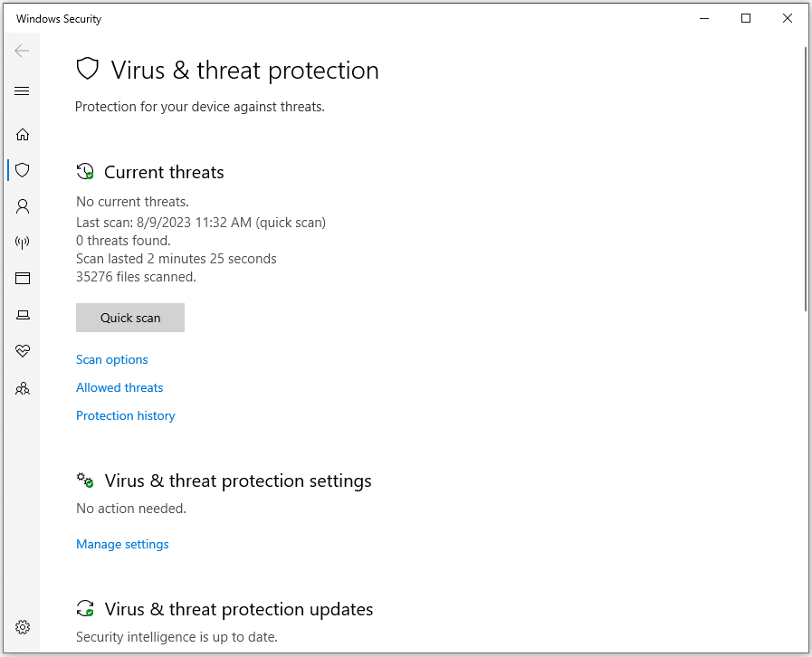812x657 pixels.
Task: Open the Home sidebar icon
Action: tap(23, 135)
